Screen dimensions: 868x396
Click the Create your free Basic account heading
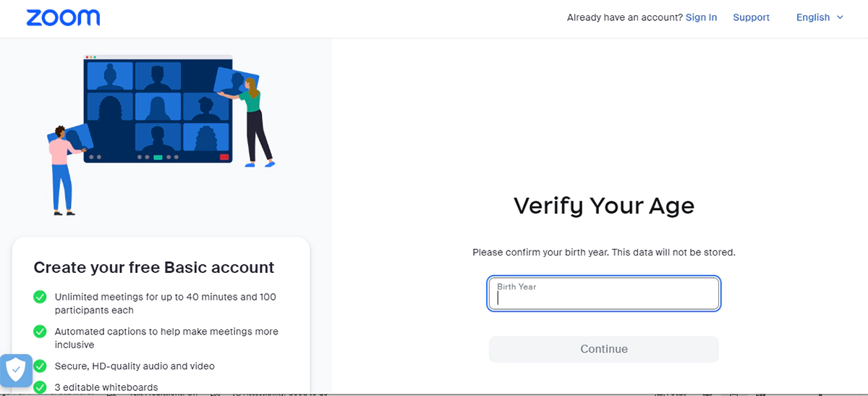tap(154, 267)
